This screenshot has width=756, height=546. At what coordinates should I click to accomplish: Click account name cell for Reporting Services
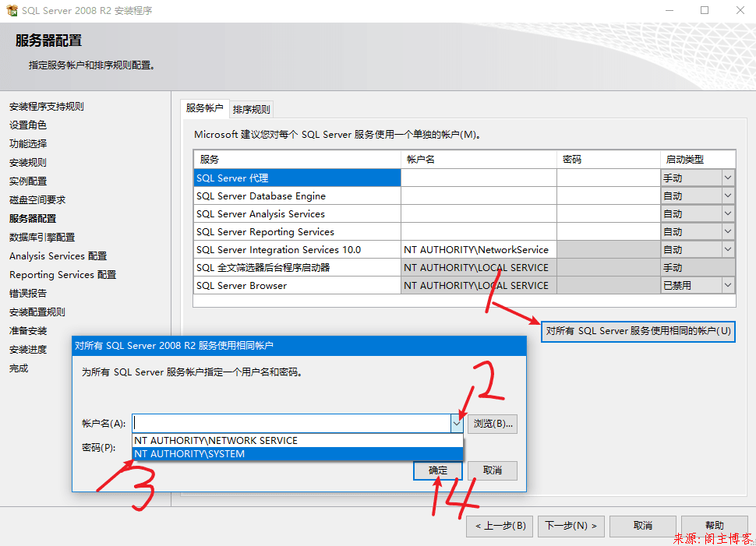[479, 231]
